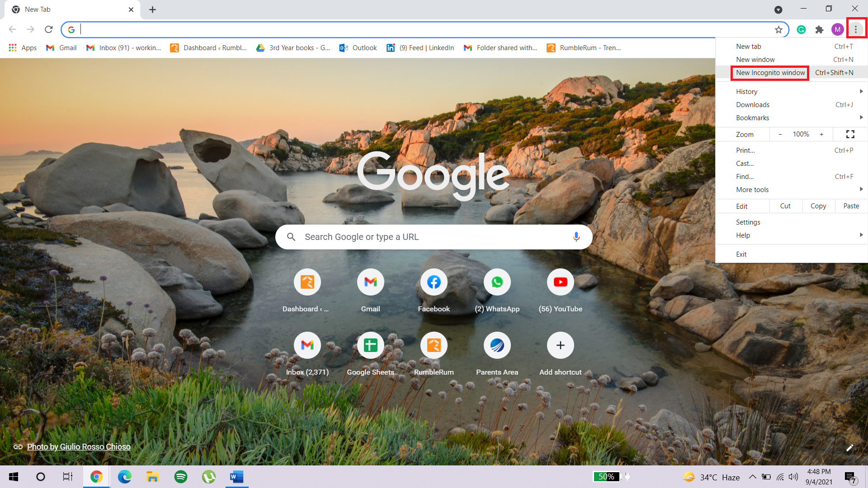Viewport: 868px width, 488px height.
Task: Open Downloads from the menu
Action: tap(792, 105)
